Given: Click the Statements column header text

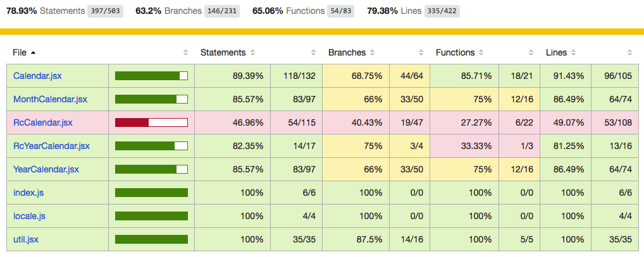Looking at the screenshot, I should tap(223, 52).
